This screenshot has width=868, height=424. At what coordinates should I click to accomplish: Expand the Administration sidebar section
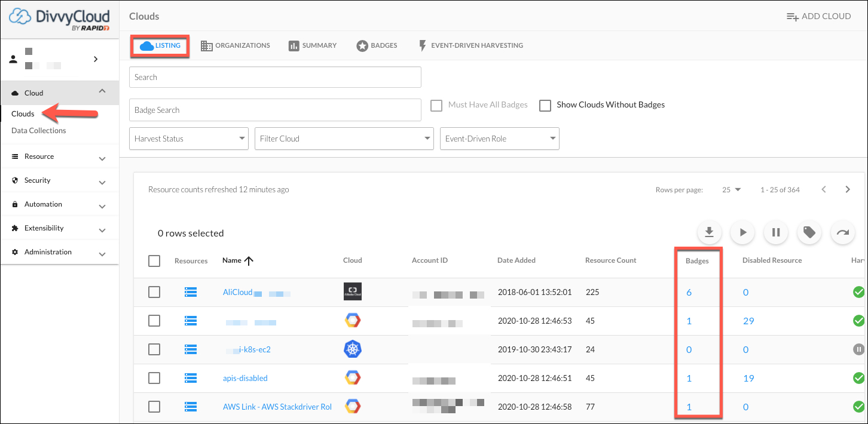tap(102, 254)
